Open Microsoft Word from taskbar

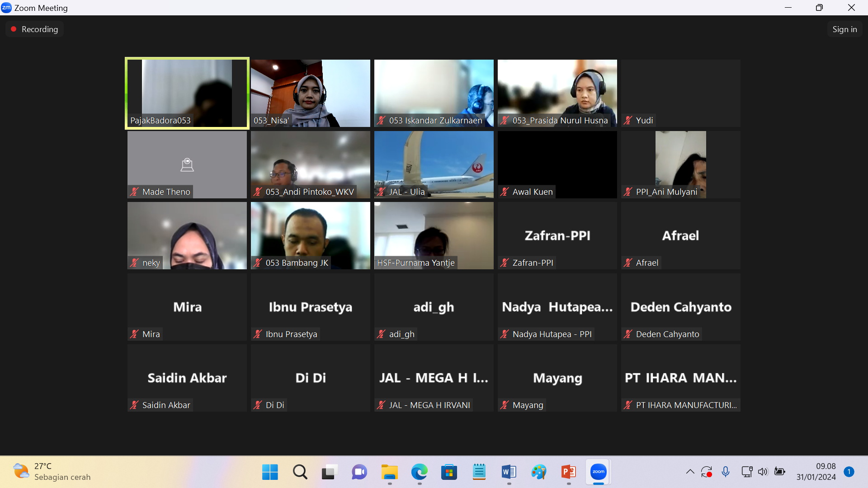(x=509, y=472)
